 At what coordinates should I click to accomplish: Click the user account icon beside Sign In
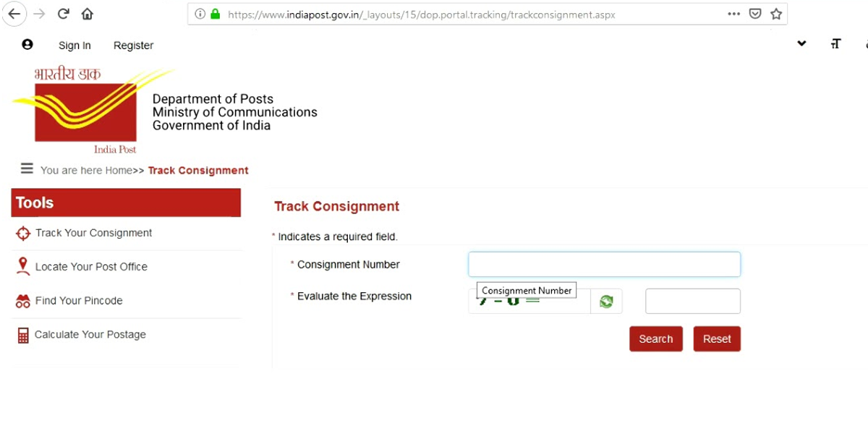(27, 45)
